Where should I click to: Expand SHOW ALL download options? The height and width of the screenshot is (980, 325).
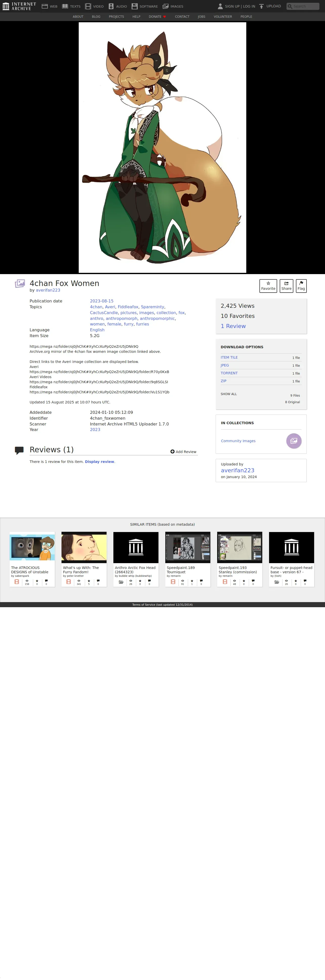click(229, 394)
